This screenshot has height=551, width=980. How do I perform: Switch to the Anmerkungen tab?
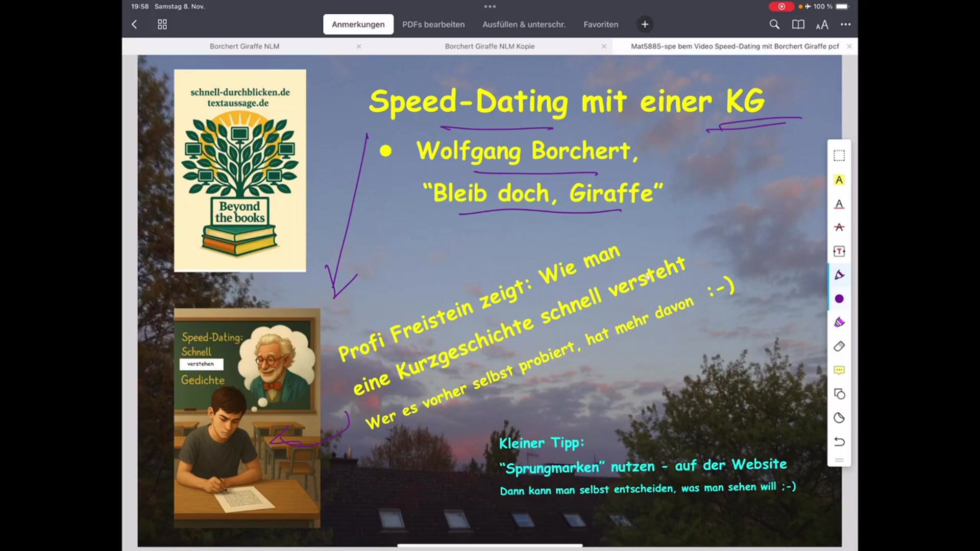pos(358,24)
